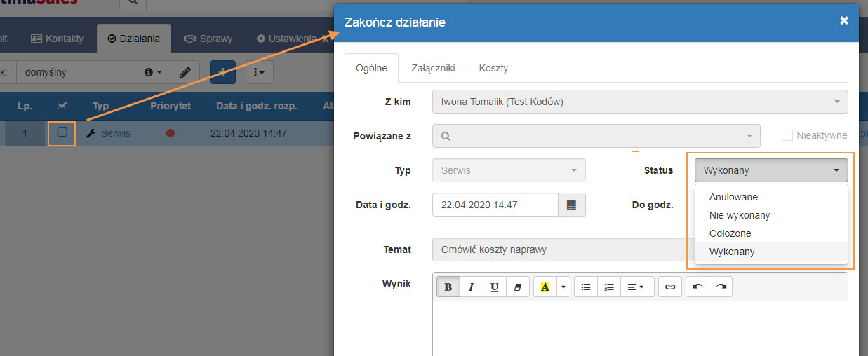Image resolution: width=868 pixels, height=356 pixels.
Task: Switch to Załączniki tab
Action: pos(433,68)
